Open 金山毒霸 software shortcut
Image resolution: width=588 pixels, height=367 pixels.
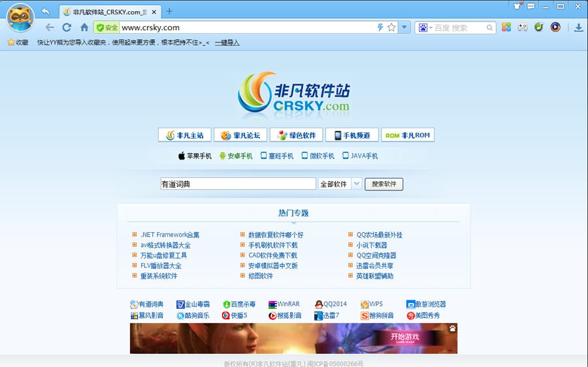193,304
